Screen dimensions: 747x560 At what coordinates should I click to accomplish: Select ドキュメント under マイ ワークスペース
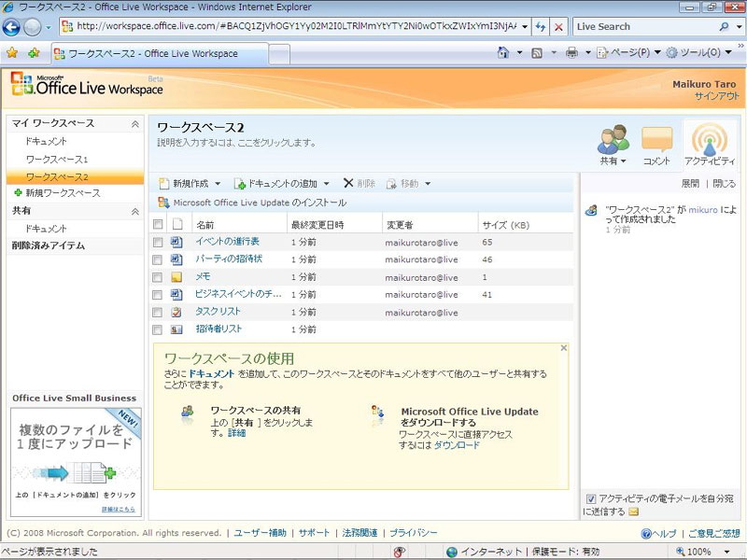(46, 142)
